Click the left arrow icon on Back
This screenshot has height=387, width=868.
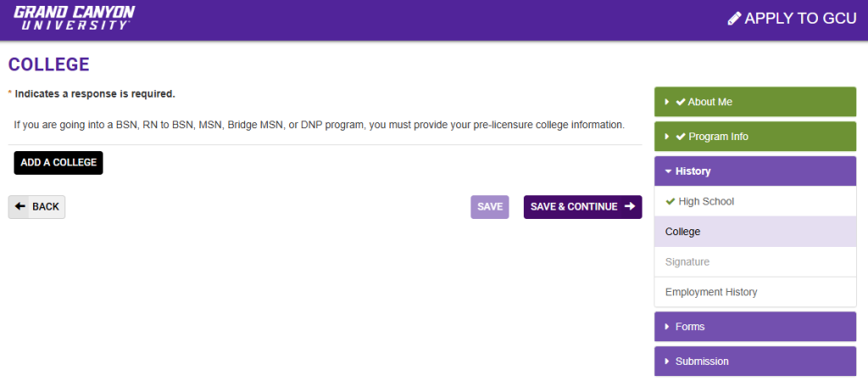[20, 206]
